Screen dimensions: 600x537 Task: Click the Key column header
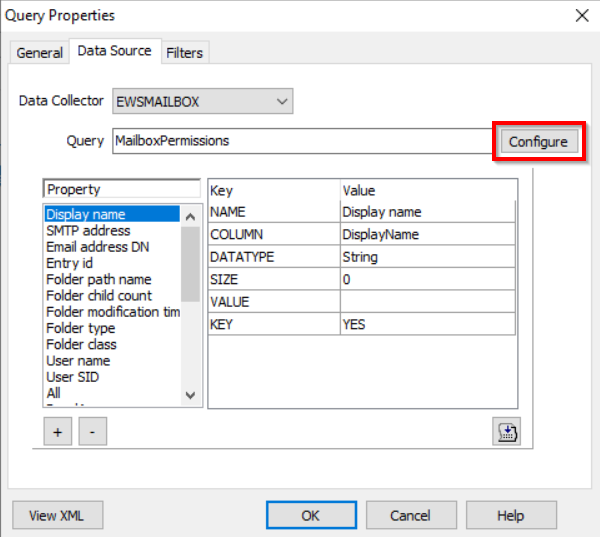click(274, 190)
